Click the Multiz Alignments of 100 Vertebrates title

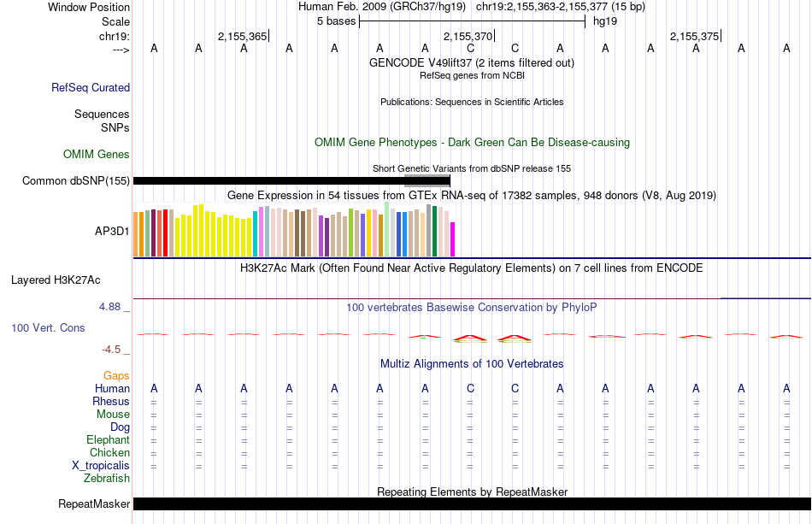pos(472,364)
